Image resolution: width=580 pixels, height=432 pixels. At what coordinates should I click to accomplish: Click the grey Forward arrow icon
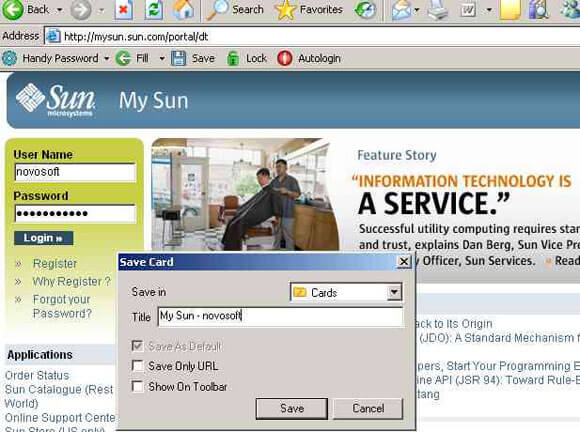pos(81,10)
